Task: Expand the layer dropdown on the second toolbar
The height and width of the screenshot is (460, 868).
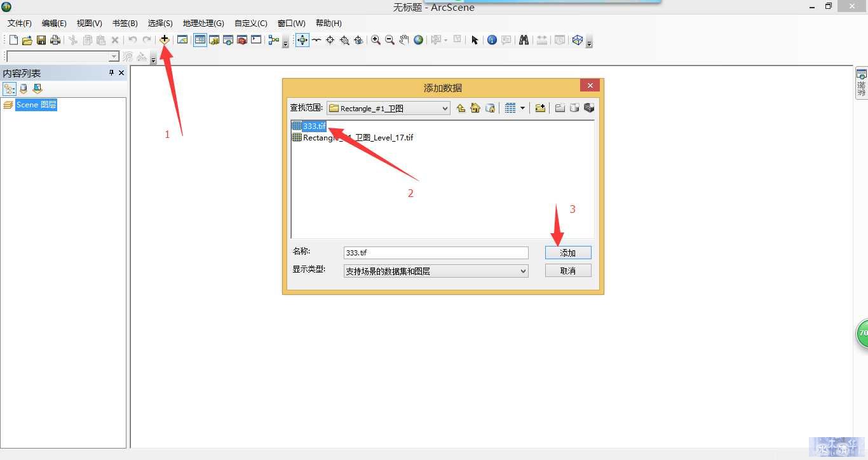Action: (114, 57)
